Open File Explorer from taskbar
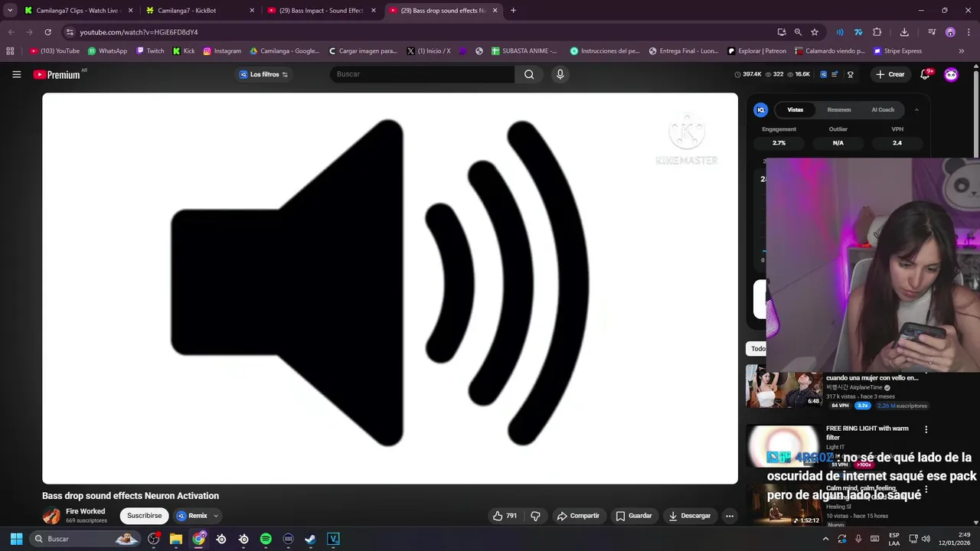The height and width of the screenshot is (551, 980). click(x=176, y=539)
